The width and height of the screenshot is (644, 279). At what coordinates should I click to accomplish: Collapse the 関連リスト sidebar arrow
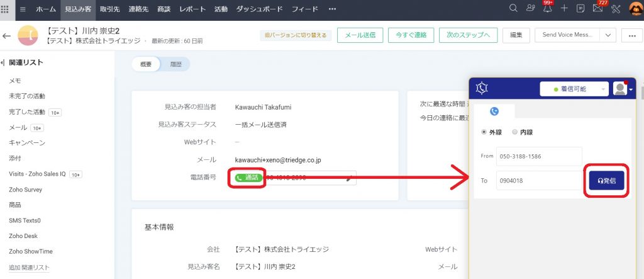(x=3, y=62)
